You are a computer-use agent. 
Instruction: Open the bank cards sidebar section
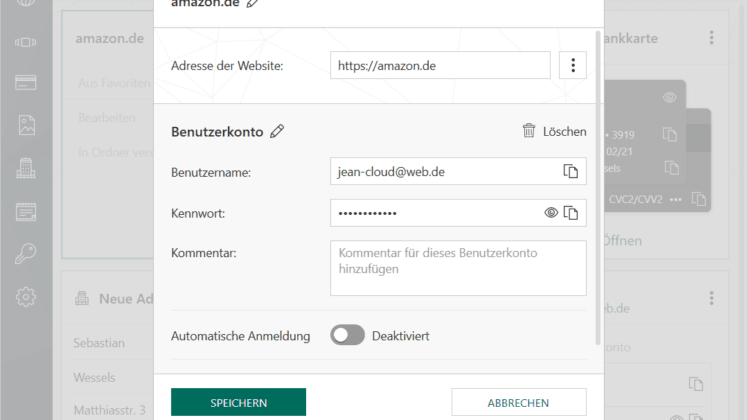(x=26, y=82)
